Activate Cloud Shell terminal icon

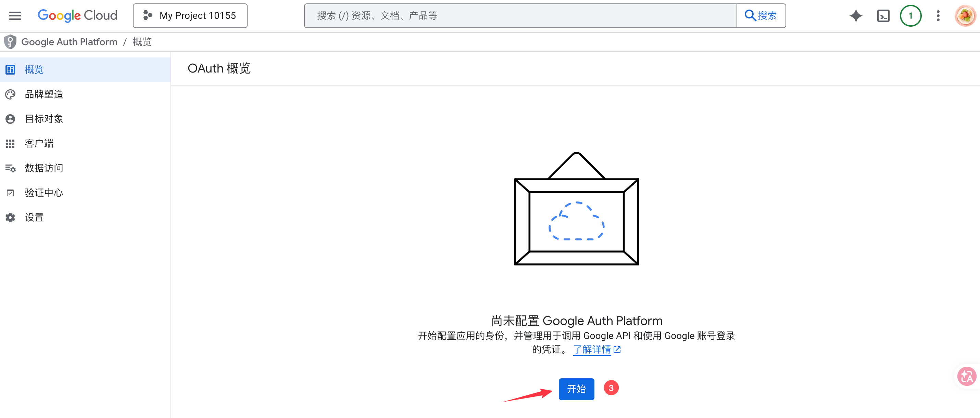pos(883,16)
